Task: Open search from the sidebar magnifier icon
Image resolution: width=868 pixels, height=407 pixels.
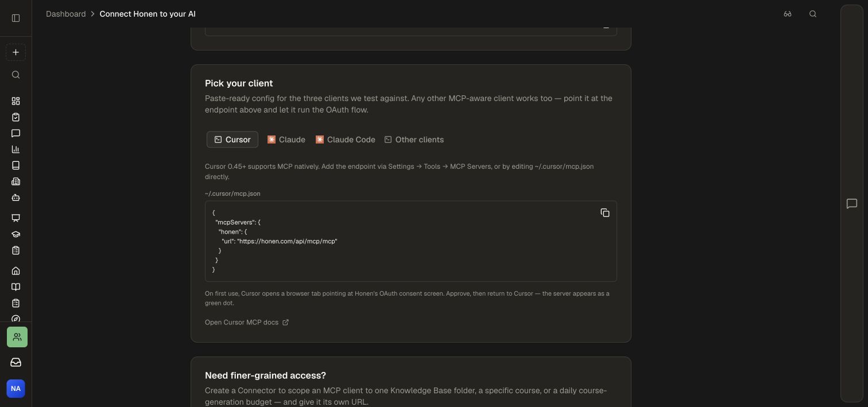Action: click(x=15, y=75)
